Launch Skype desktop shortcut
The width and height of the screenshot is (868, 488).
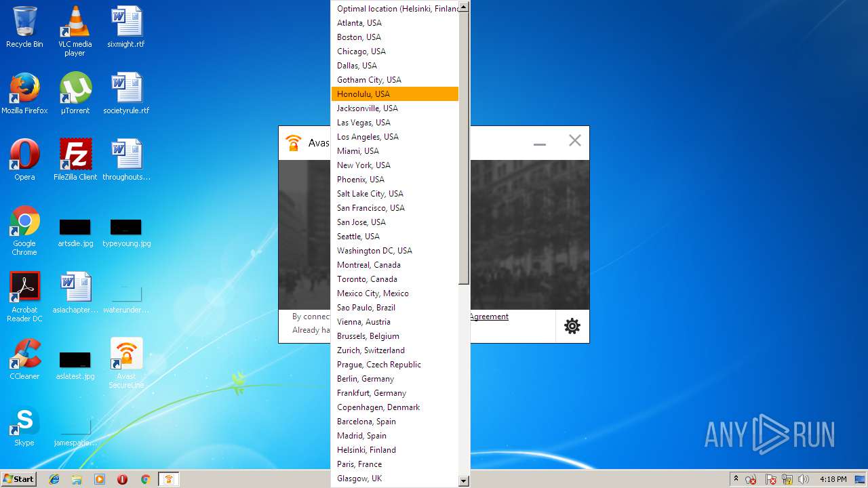tap(24, 426)
